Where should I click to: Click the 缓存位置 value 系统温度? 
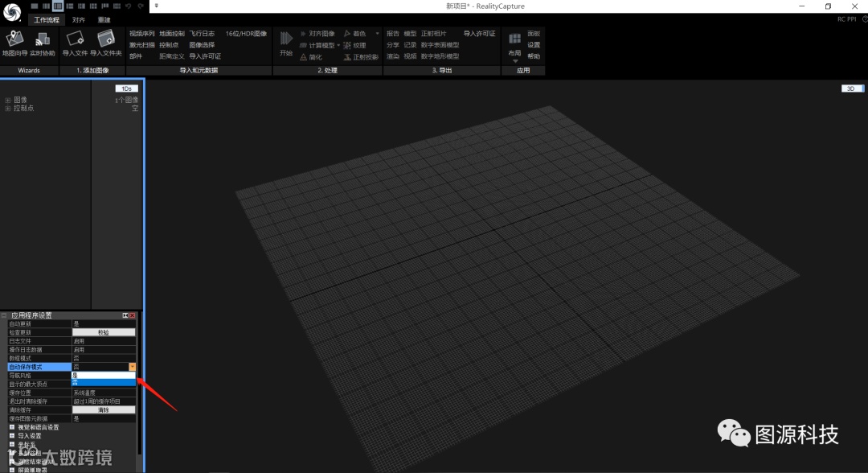(x=84, y=393)
